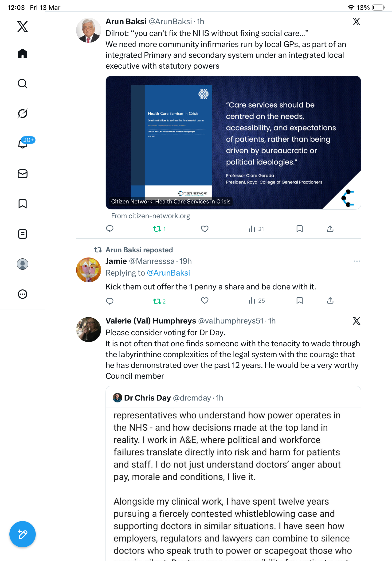Undo repost on Jamie's reply
Viewport: 392px width, 561px height.
coord(159,301)
